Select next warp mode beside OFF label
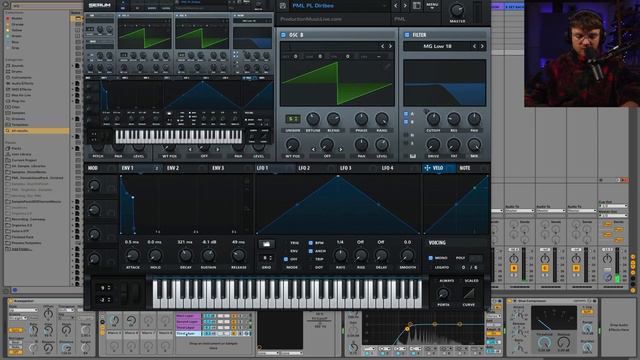 [x=340, y=149]
